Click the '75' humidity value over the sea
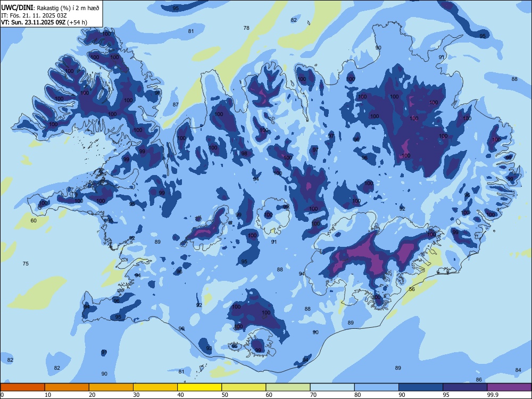532x399 pixels. (26, 264)
